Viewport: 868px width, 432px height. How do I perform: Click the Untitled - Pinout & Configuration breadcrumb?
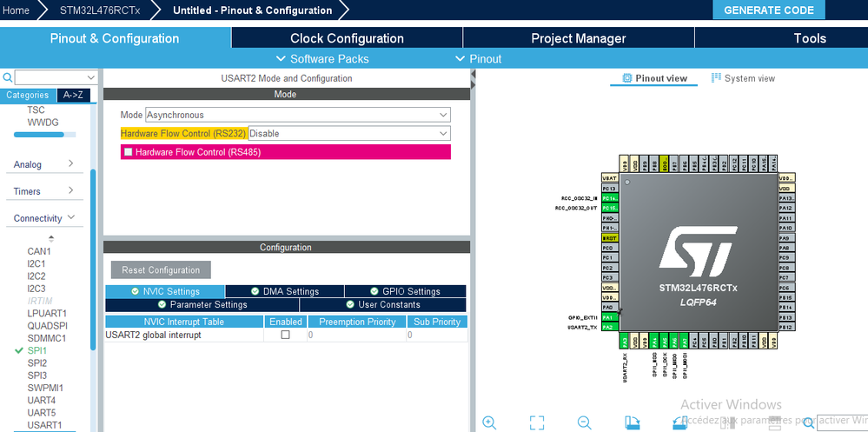pos(253,10)
